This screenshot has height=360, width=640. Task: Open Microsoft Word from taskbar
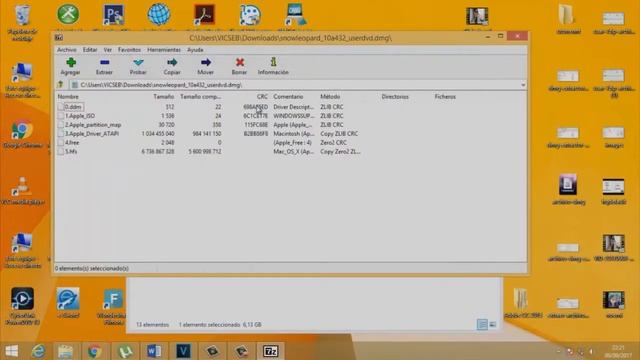click(x=154, y=351)
